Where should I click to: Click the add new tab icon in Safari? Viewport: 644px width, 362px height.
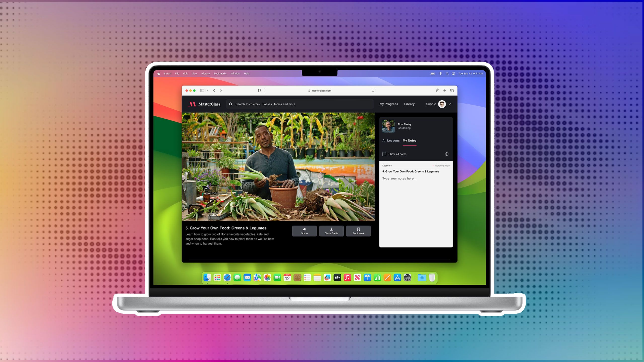445,90
